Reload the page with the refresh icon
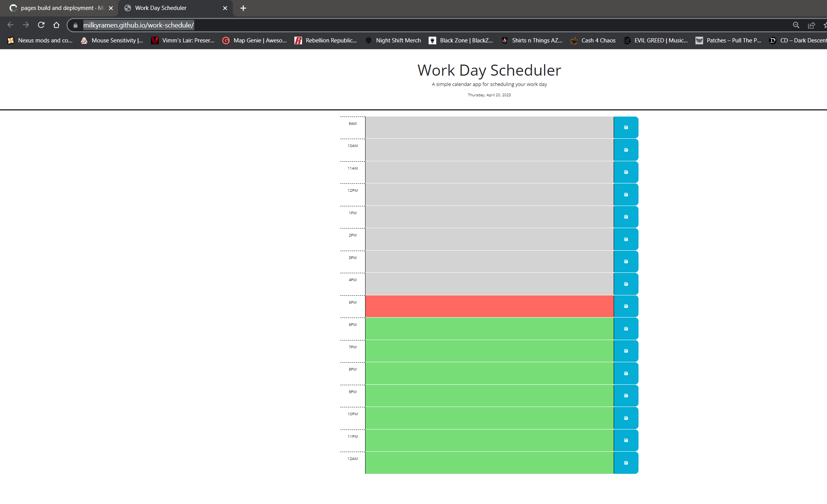This screenshot has height=504, width=827. click(41, 25)
